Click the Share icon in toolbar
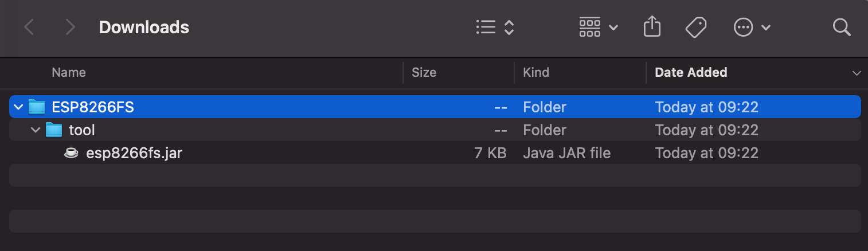 pyautogui.click(x=652, y=27)
